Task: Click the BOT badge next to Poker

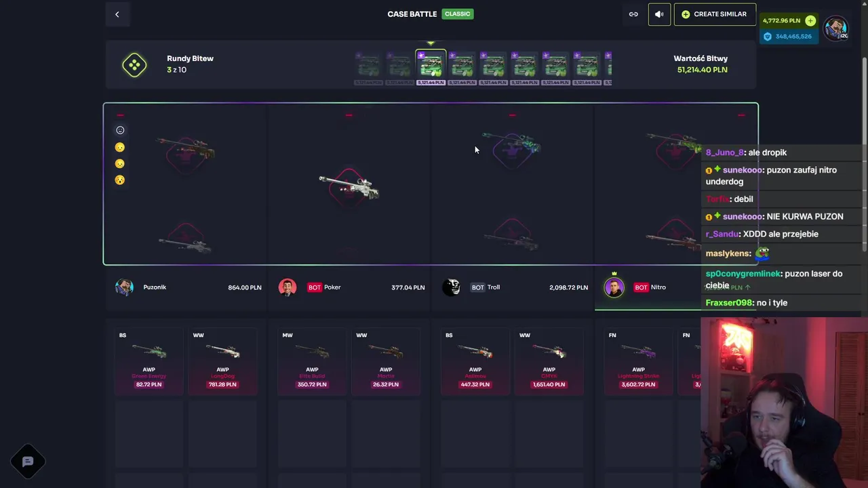Action: click(315, 287)
